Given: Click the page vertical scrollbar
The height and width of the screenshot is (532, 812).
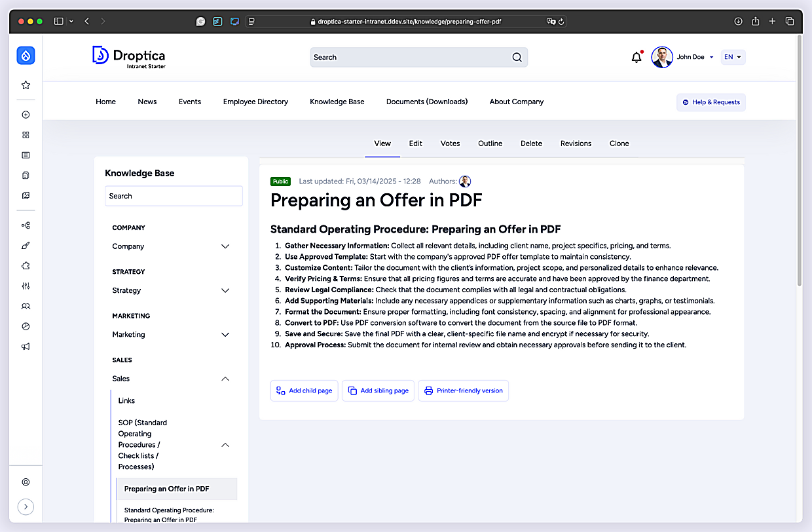Looking at the screenshot, I should tap(799, 161).
